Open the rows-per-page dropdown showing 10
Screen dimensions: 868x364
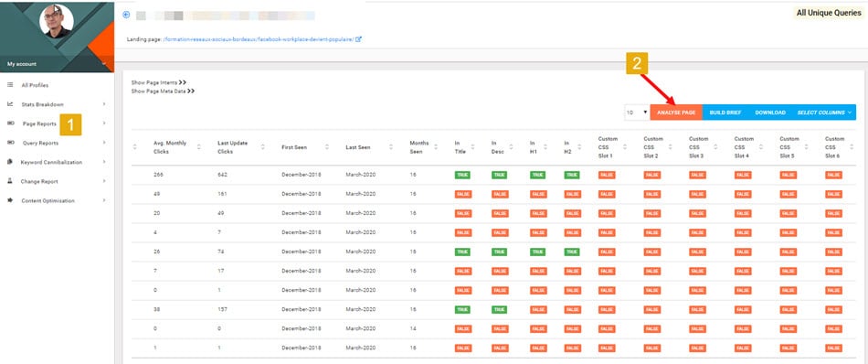tap(637, 112)
